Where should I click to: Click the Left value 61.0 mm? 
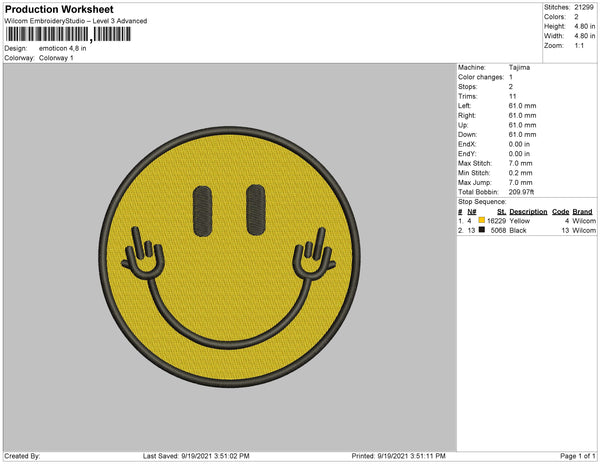pyautogui.click(x=522, y=106)
